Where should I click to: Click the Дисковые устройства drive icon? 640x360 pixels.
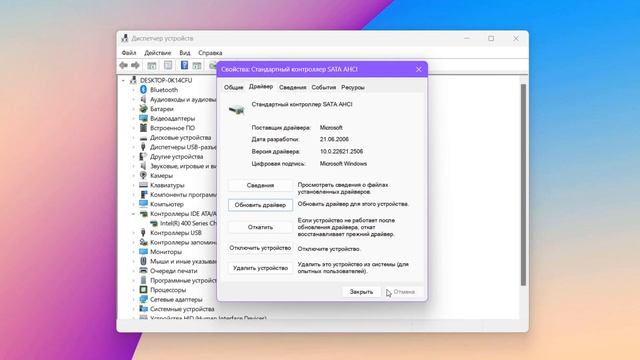pyautogui.click(x=143, y=138)
